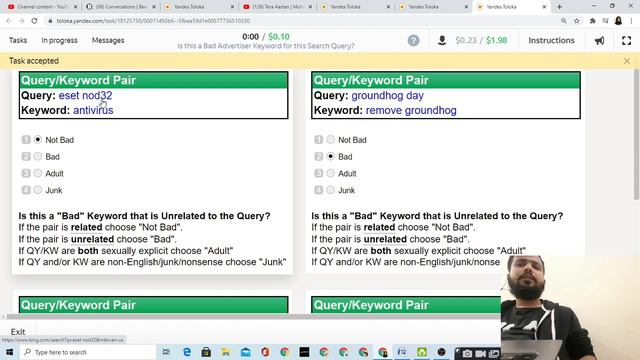Click the $0.10 task price

click(279, 37)
